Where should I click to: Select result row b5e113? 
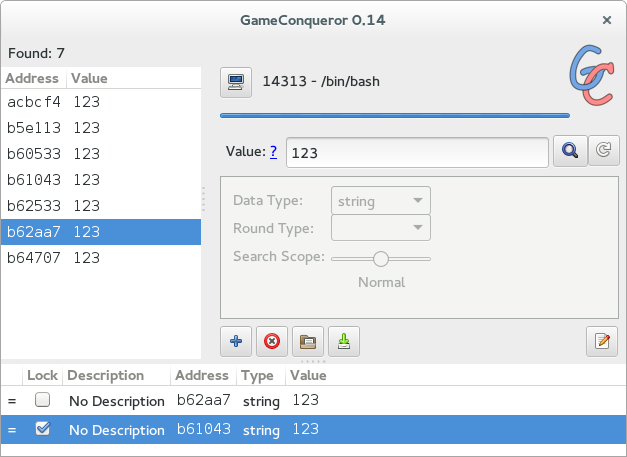pyautogui.click(x=101, y=128)
